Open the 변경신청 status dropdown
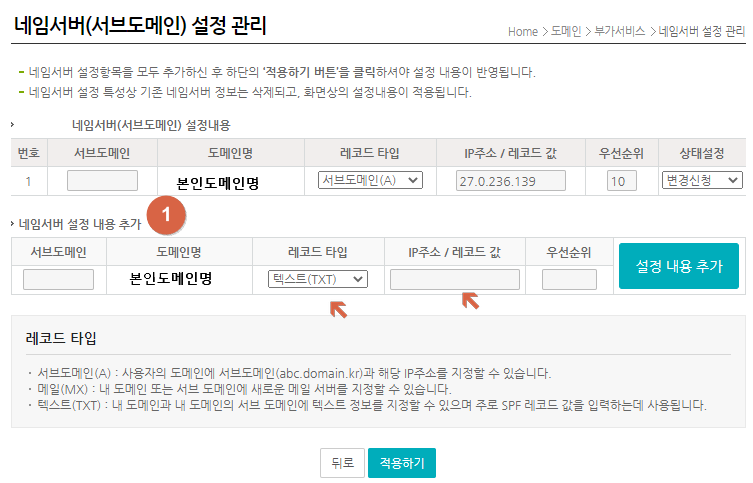753x483 pixels. coord(702,180)
